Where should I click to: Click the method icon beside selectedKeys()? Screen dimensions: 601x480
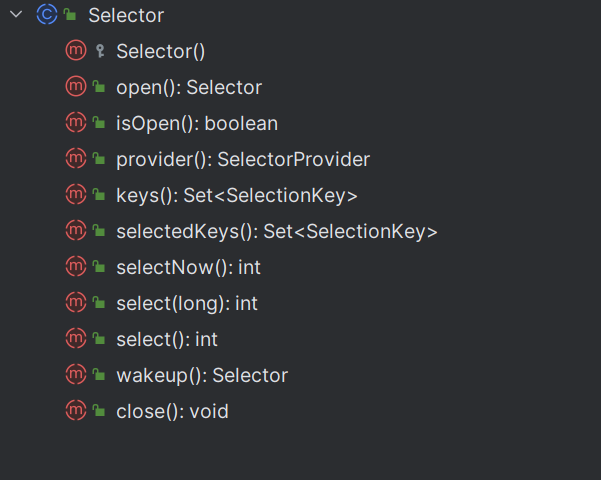pyautogui.click(x=75, y=231)
